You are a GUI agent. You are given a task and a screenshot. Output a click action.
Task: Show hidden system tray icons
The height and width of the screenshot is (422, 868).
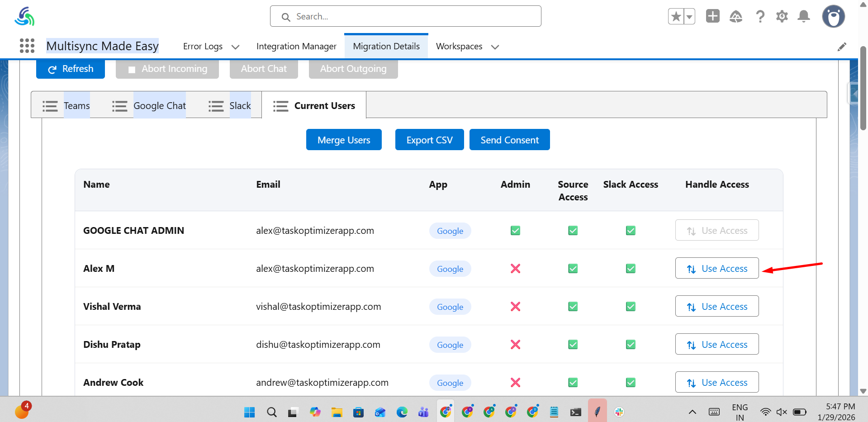[x=692, y=412]
